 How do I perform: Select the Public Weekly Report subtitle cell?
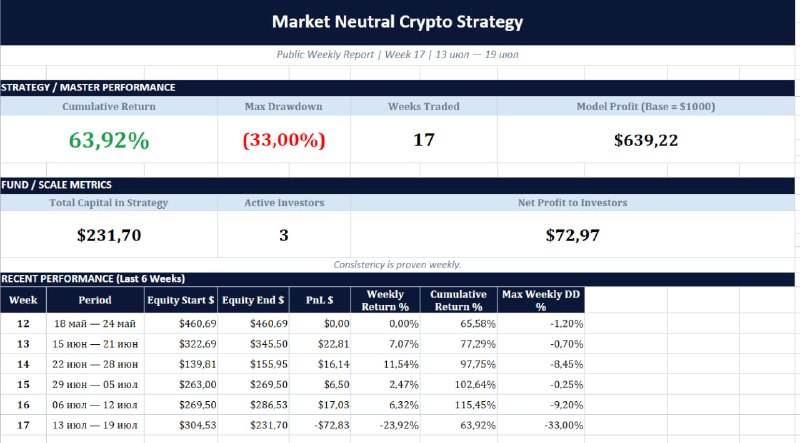pyautogui.click(x=397, y=55)
